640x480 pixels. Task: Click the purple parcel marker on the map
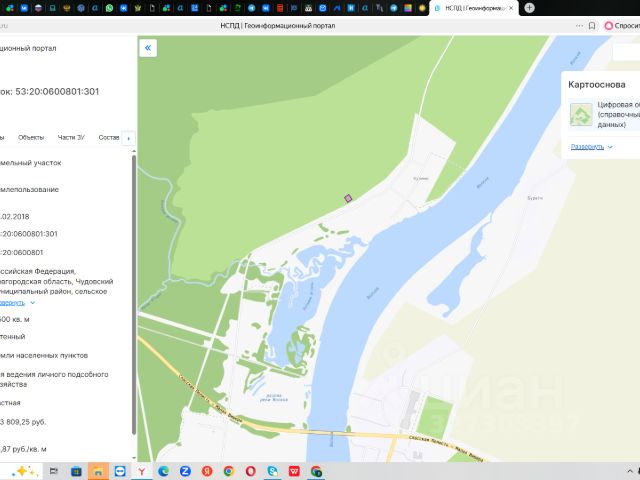pos(348,198)
